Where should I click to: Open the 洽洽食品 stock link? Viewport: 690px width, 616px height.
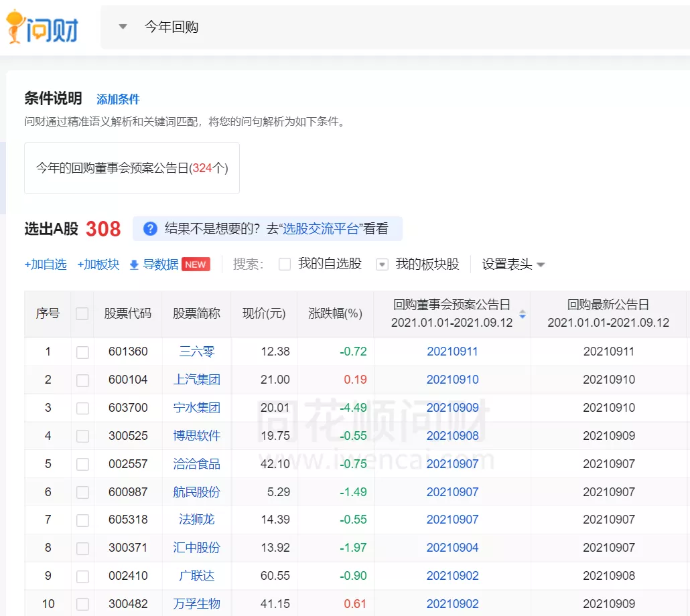tap(197, 464)
